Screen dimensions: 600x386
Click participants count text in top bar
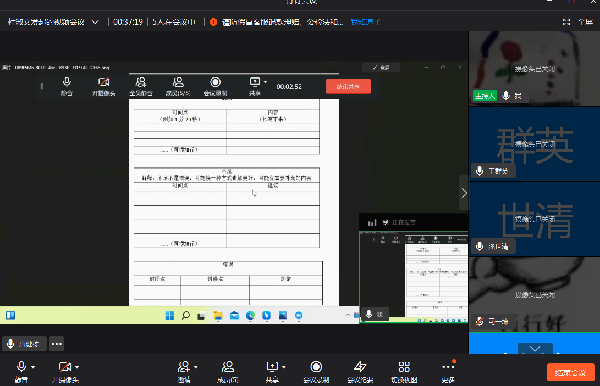tap(174, 22)
